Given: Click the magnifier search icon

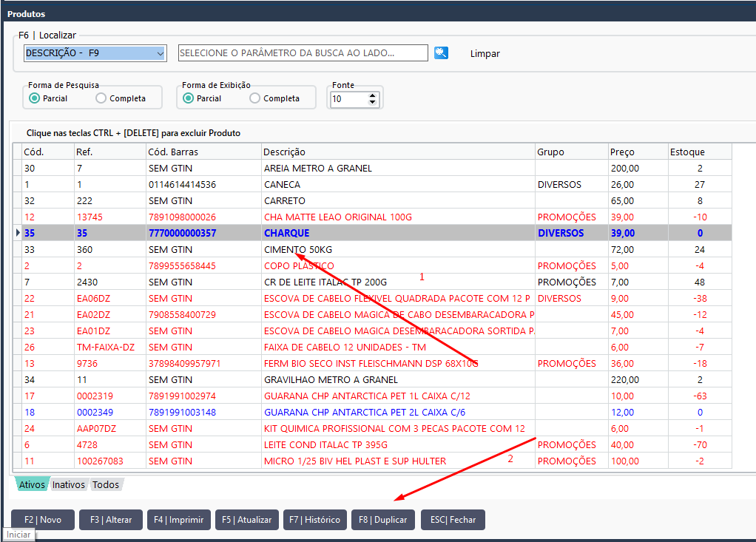Looking at the screenshot, I should tap(441, 53).
